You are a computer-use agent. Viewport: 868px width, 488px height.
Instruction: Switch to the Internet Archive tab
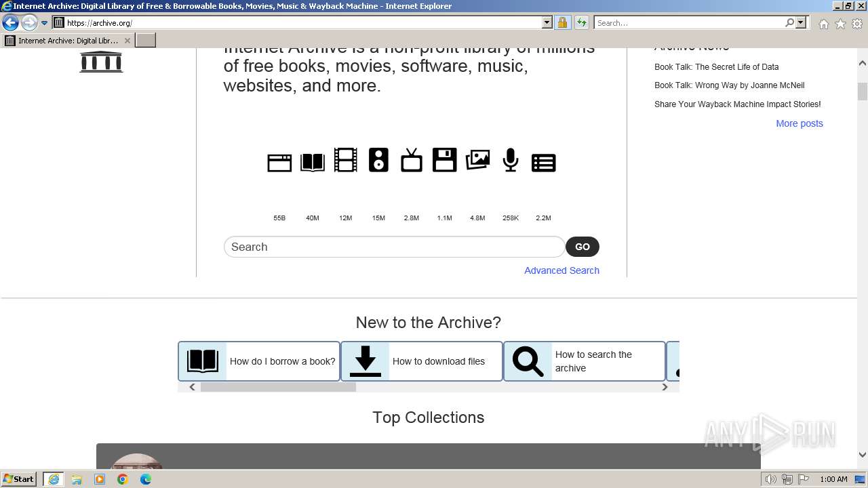68,41
